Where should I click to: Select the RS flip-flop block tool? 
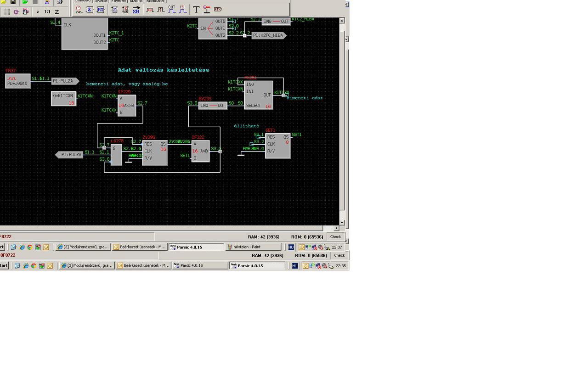[x=101, y=10]
